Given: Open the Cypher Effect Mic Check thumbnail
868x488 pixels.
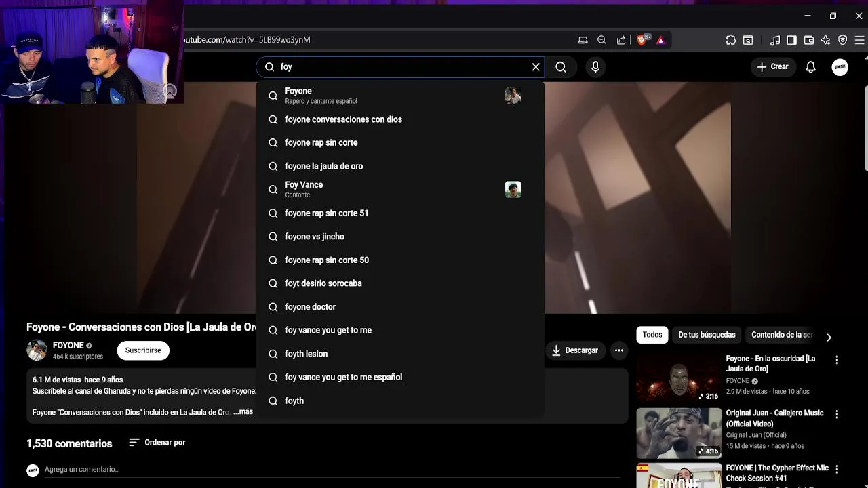Looking at the screenshot, I should pyautogui.click(x=679, y=475).
